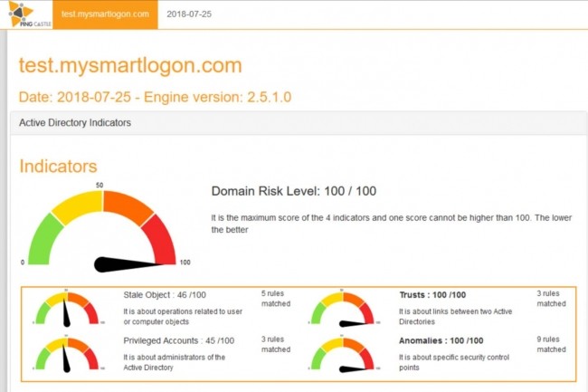Click the test.mysmartlogon.com page title
The width and height of the screenshot is (588, 392).
pos(130,65)
